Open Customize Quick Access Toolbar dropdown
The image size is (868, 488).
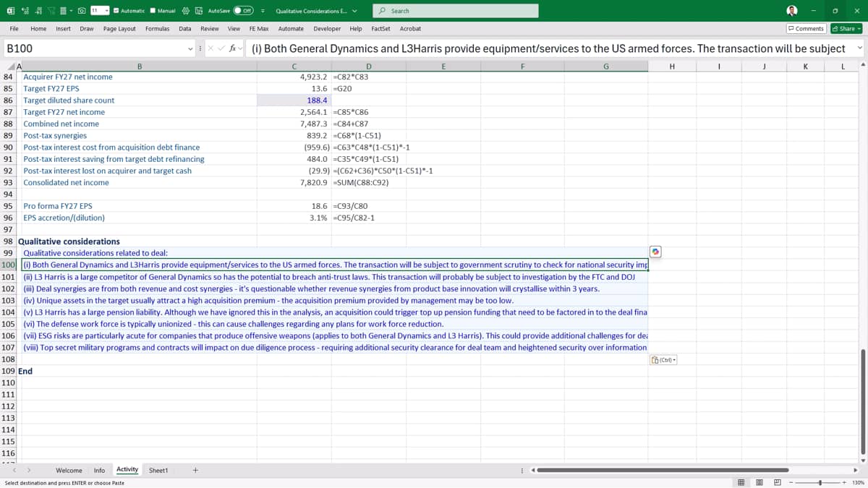[x=263, y=11]
